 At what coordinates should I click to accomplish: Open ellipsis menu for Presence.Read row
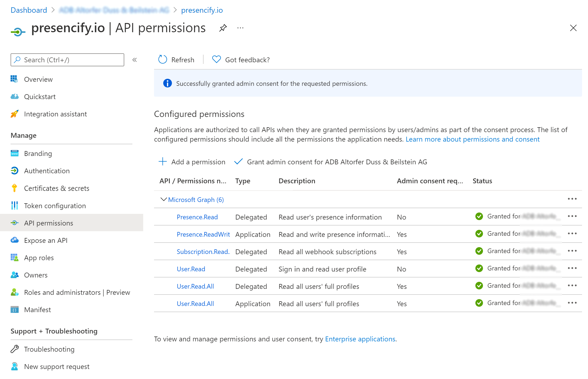pyautogui.click(x=572, y=216)
